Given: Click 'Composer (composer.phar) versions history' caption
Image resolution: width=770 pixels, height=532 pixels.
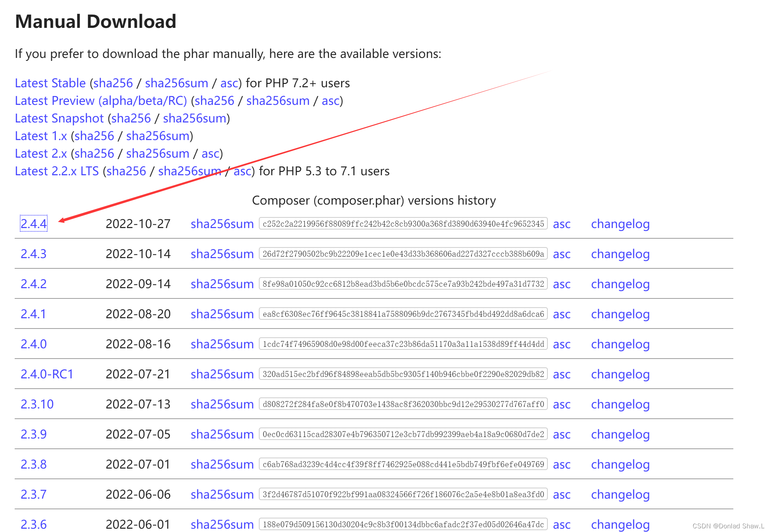Looking at the screenshot, I should (374, 201).
